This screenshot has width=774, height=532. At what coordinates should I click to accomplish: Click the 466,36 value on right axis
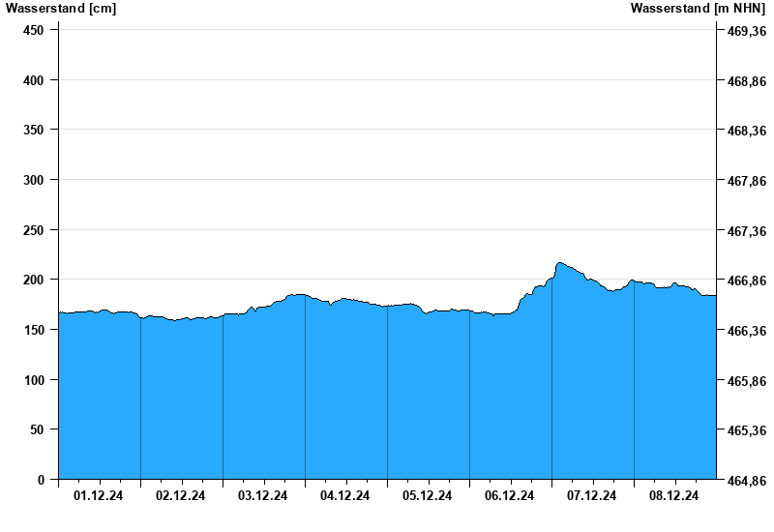[x=747, y=331]
